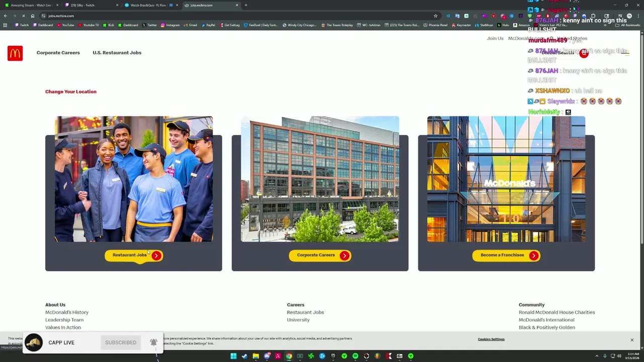Click the Join Us link

tap(495, 38)
